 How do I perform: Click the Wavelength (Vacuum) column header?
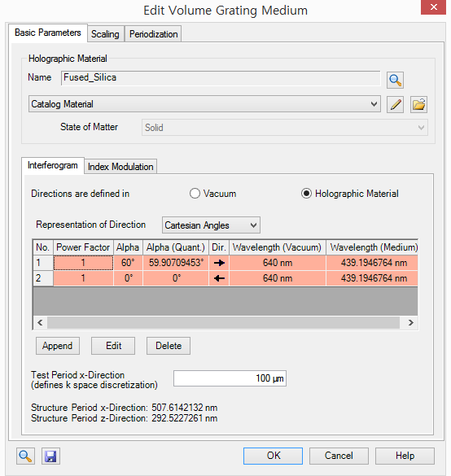pos(278,247)
